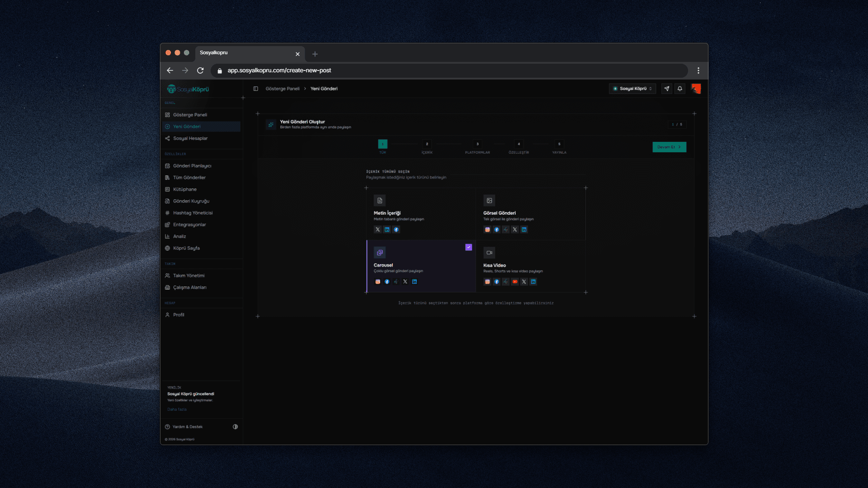Open the Sosyal Köprü workspace dropdown
Viewport: 868px width, 488px height.
632,89
